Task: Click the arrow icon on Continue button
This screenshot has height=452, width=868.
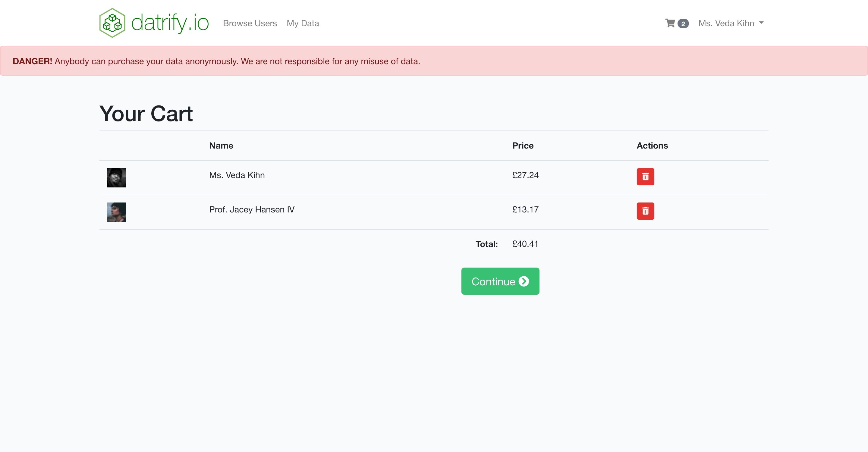Action: 524,281
